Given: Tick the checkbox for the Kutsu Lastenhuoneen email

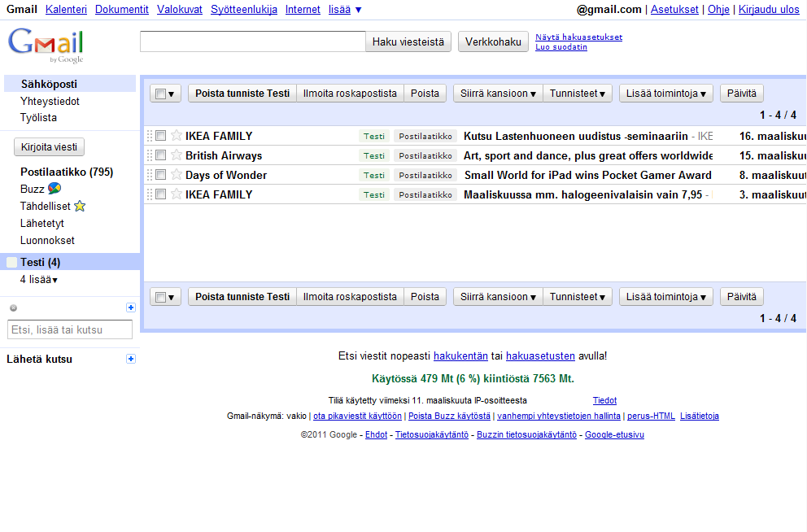Looking at the screenshot, I should click(160, 136).
